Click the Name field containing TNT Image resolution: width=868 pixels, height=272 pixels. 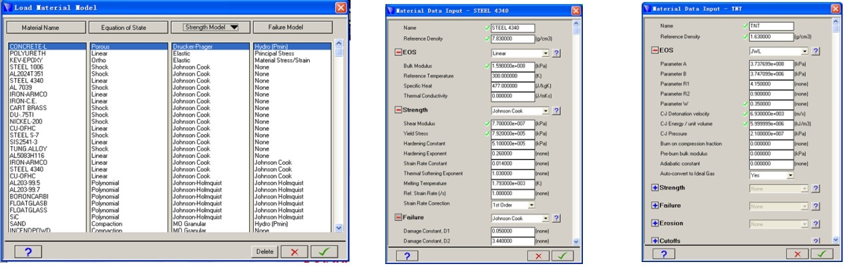point(771,26)
